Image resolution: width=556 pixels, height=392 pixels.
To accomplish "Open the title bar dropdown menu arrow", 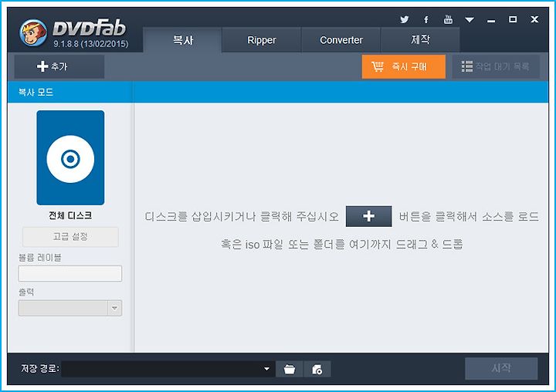I will point(470,20).
